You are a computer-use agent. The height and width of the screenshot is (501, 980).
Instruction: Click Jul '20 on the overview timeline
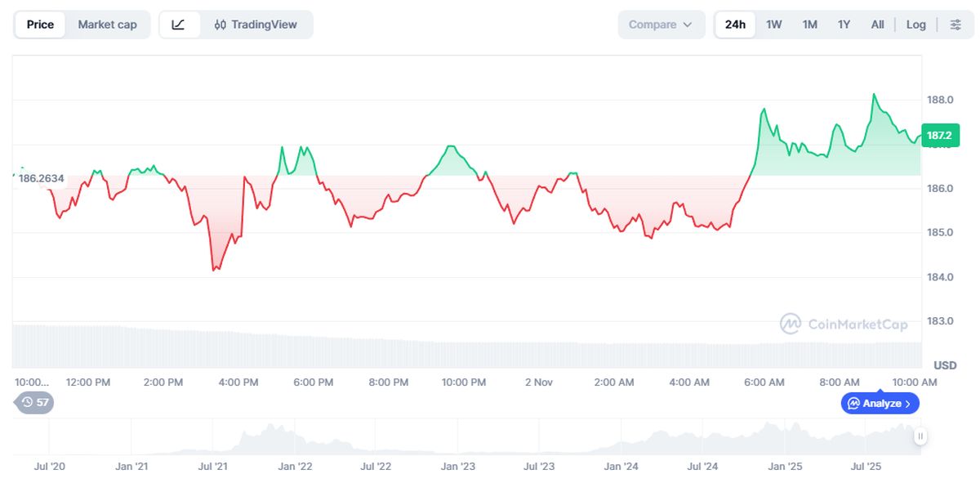click(50, 467)
